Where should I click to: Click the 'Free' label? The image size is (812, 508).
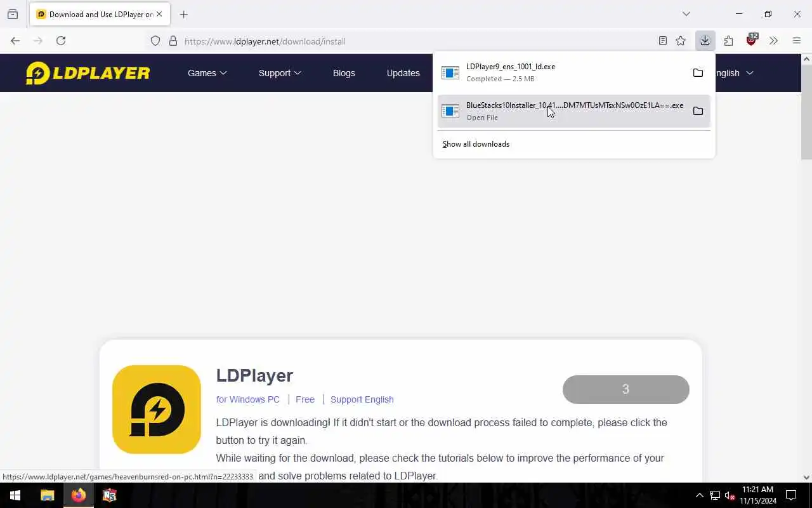(x=305, y=399)
